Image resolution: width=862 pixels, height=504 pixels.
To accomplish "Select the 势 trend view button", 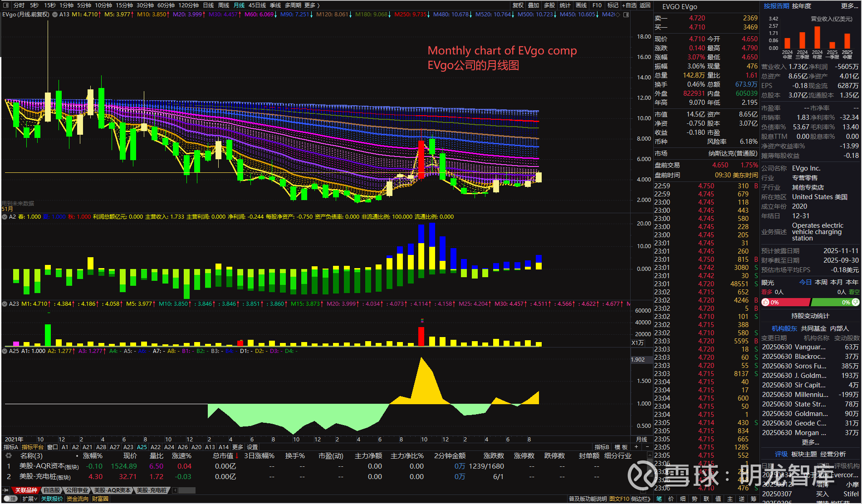I will [x=695, y=499].
